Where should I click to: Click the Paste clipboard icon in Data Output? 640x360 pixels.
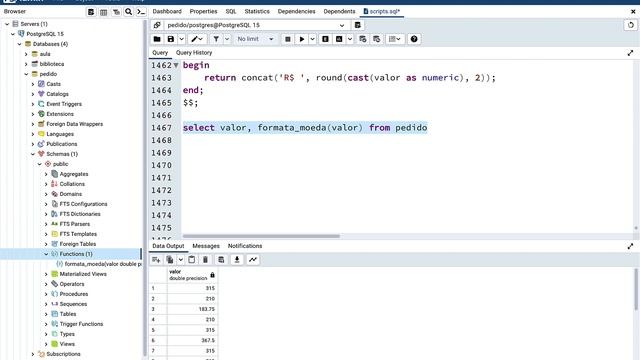tap(191, 260)
